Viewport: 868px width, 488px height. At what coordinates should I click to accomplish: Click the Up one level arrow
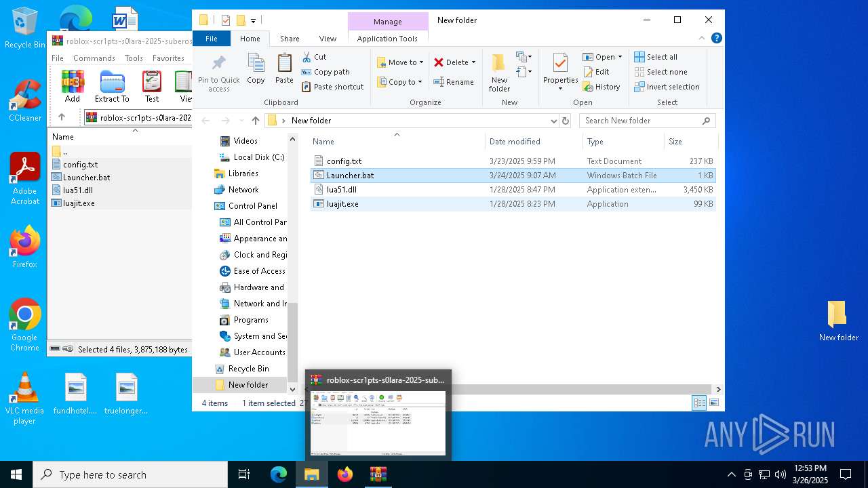tap(255, 121)
